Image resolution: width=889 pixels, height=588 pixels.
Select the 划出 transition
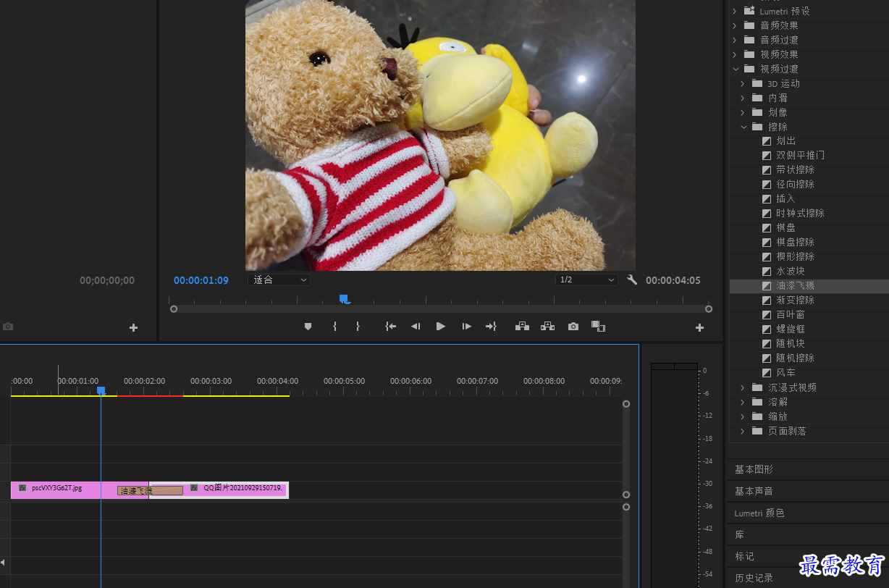(x=785, y=141)
